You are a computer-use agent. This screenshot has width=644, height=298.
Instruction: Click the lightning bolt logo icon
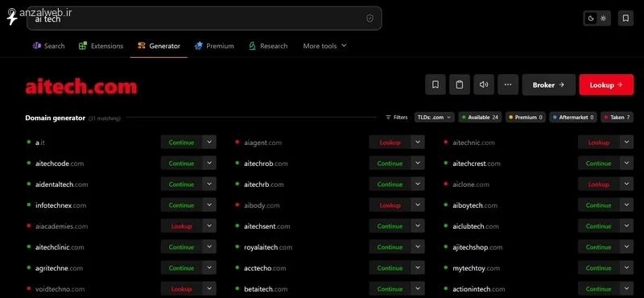pyautogui.click(x=12, y=18)
